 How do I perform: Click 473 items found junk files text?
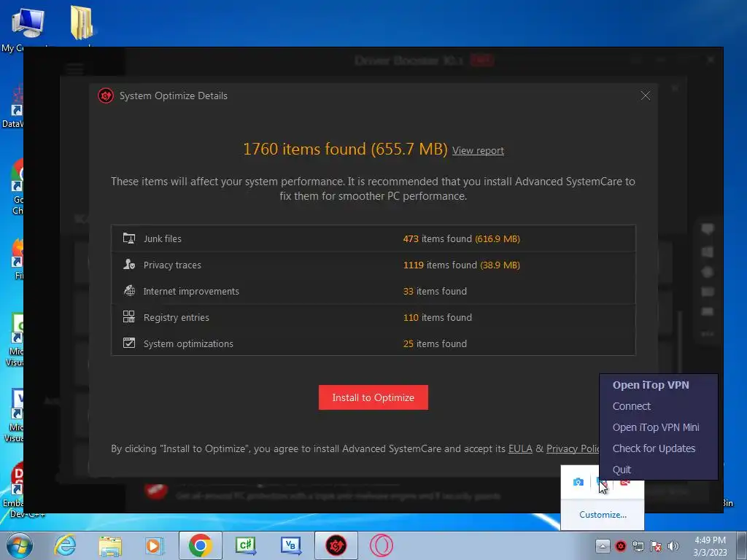461,238
